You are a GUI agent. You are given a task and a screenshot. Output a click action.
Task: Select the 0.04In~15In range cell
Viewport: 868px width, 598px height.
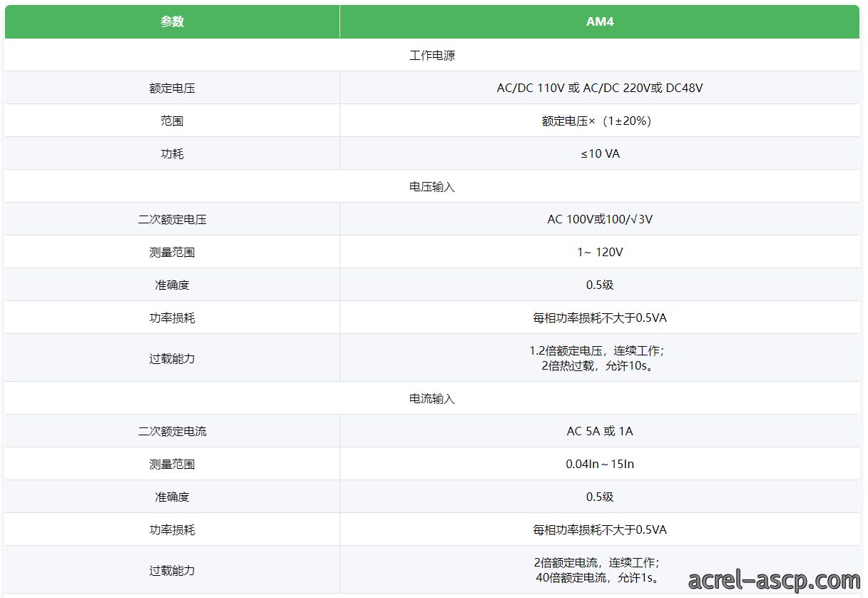(600, 464)
